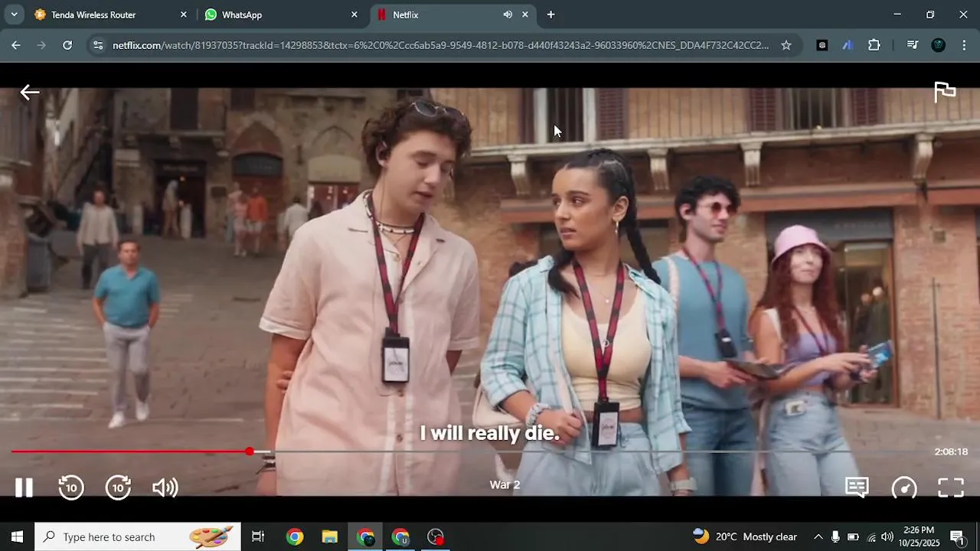Open the Windows Start menu
Screen dimensions: 980x551
pos(17,536)
